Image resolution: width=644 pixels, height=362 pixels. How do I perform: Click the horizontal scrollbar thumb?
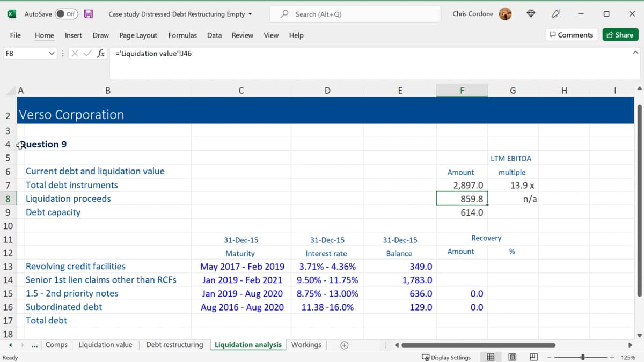478,345
